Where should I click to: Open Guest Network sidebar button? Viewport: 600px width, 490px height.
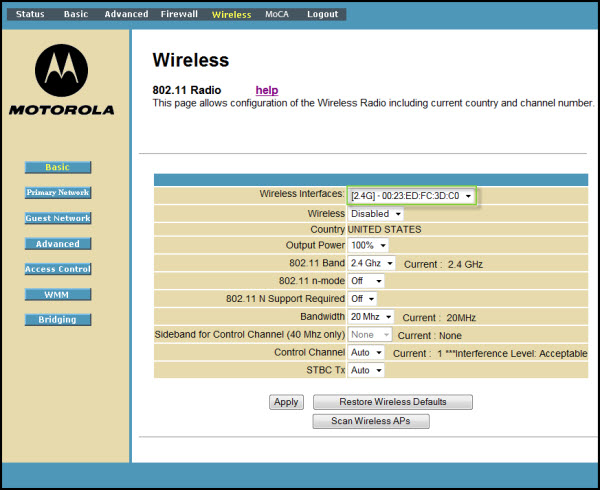pos(58,218)
